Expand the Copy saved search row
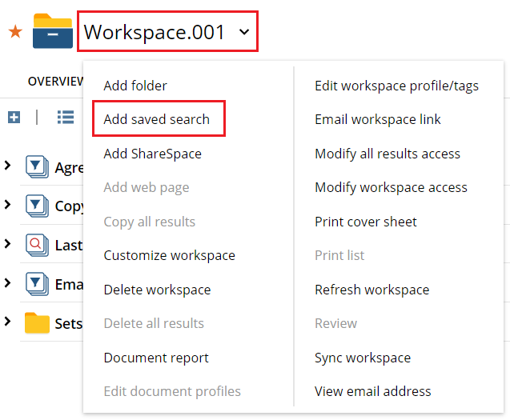Image resolution: width=510 pixels, height=420 pixels. [7, 205]
